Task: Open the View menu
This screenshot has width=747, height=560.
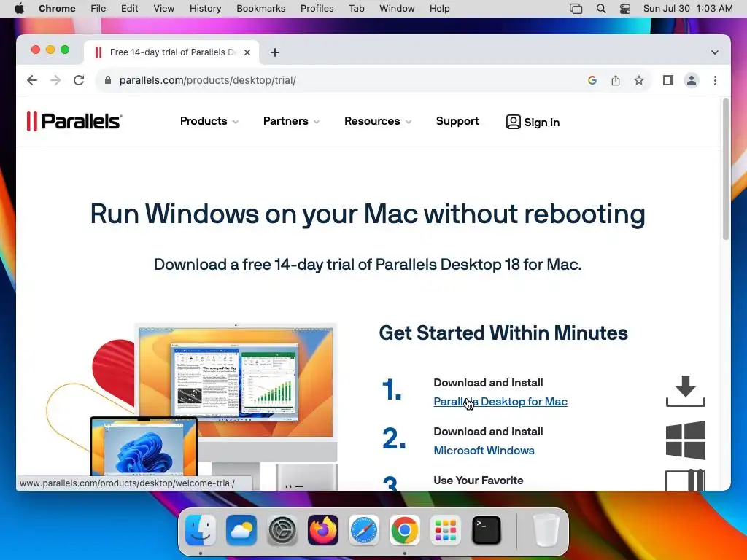Action: pos(164,9)
